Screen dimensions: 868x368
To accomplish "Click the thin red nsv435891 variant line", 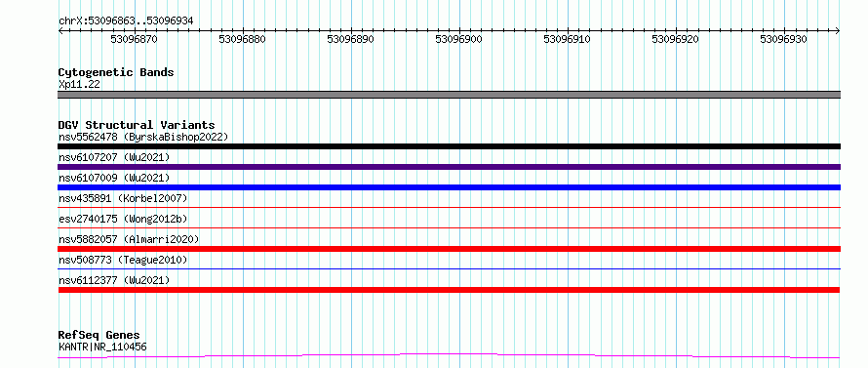I will 449,207.
